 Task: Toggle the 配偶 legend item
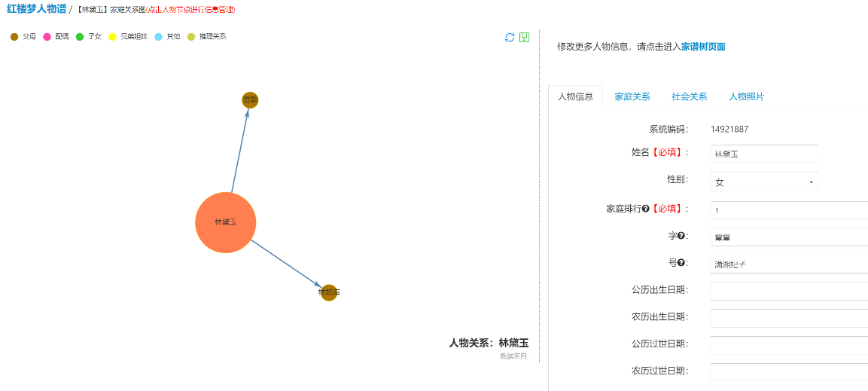coord(56,37)
